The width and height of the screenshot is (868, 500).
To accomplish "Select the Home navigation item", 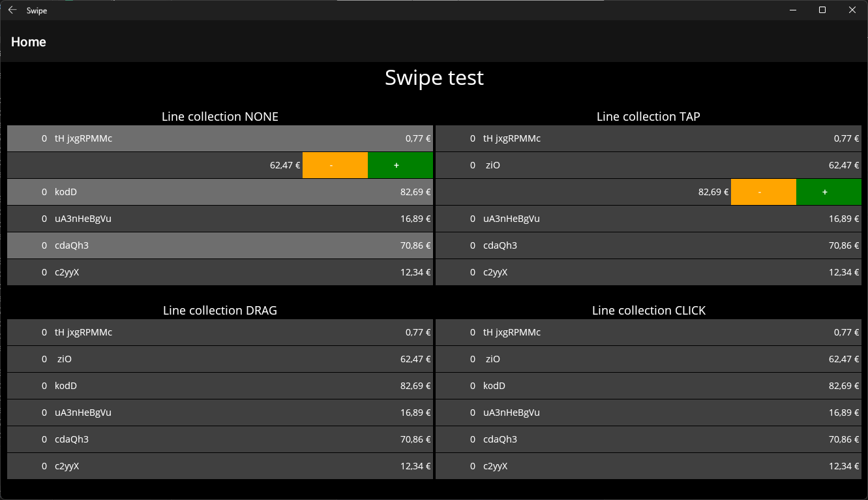I will 28,42.
